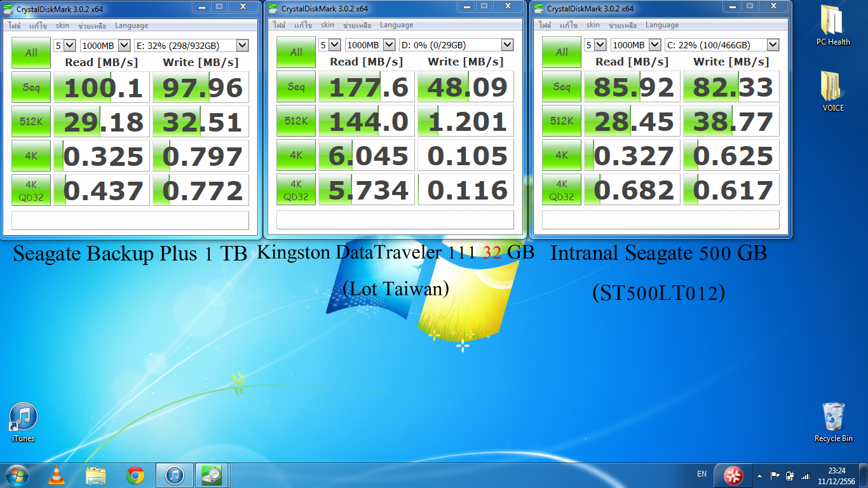
Task: Open Action Center flag icon in tray
Action: [775, 475]
